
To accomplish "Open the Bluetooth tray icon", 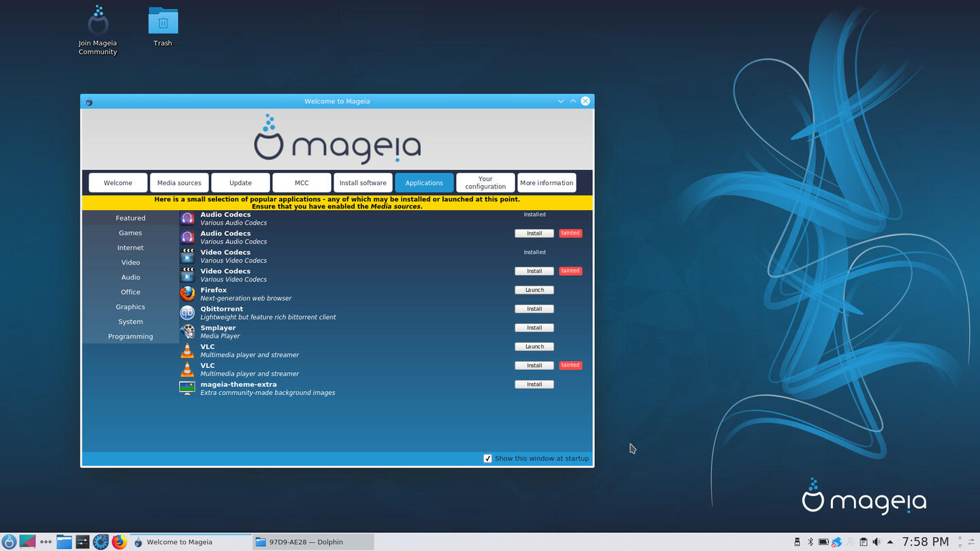I will pyautogui.click(x=810, y=541).
